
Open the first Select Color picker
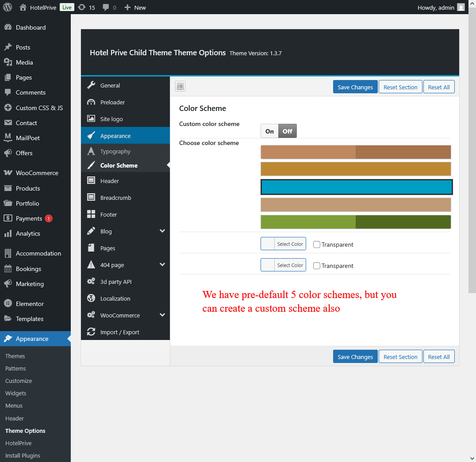point(283,244)
